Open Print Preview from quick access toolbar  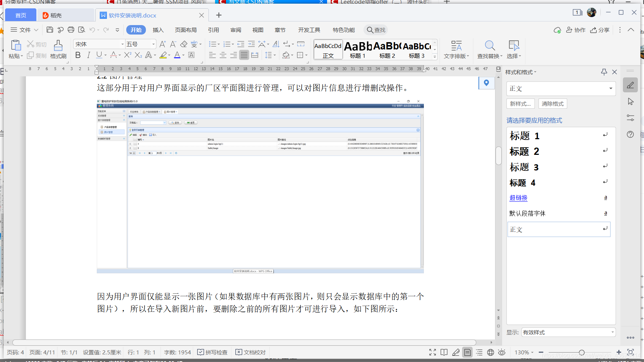pyautogui.click(x=82, y=30)
